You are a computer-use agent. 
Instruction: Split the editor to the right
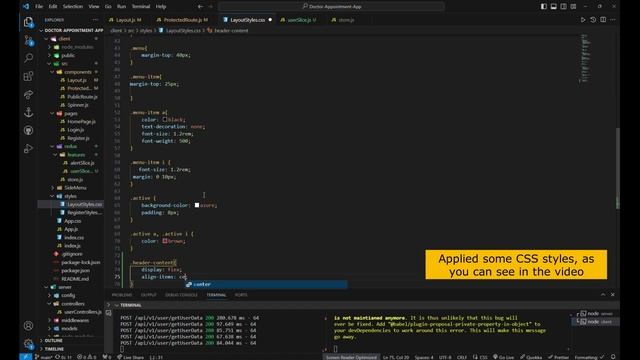coord(603,20)
